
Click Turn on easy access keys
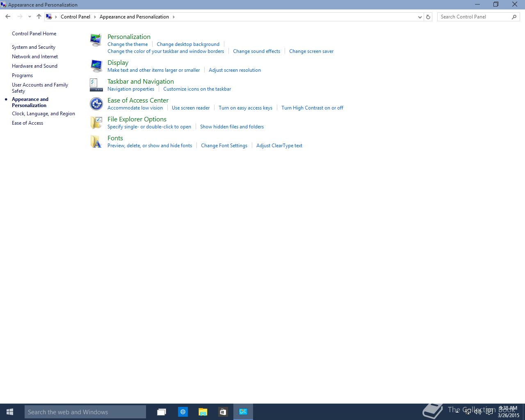tap(245, 108)
